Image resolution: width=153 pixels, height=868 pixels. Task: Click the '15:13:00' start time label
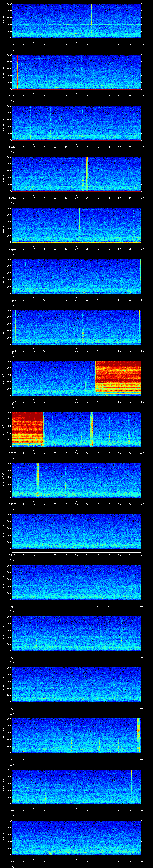tap(12, 657)
